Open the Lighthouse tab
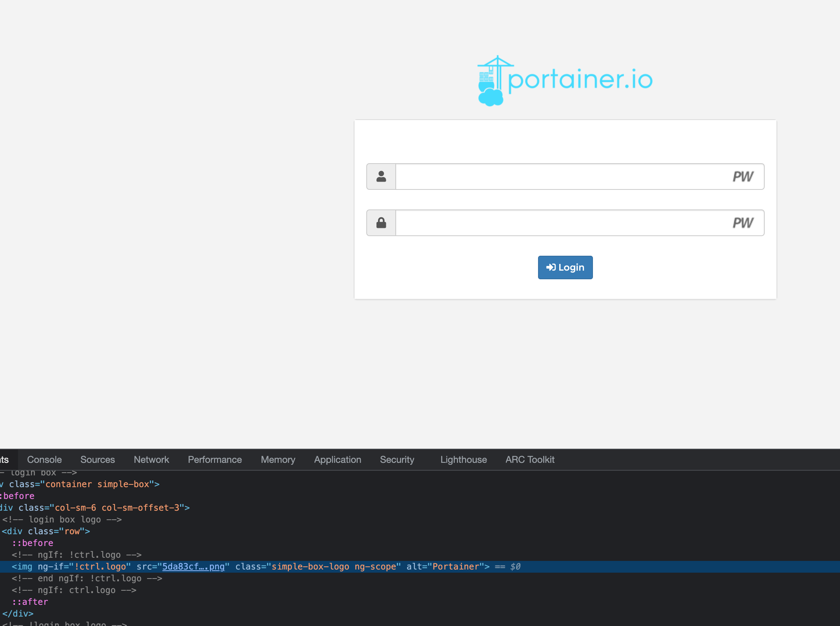 click(x=464, y=459)
